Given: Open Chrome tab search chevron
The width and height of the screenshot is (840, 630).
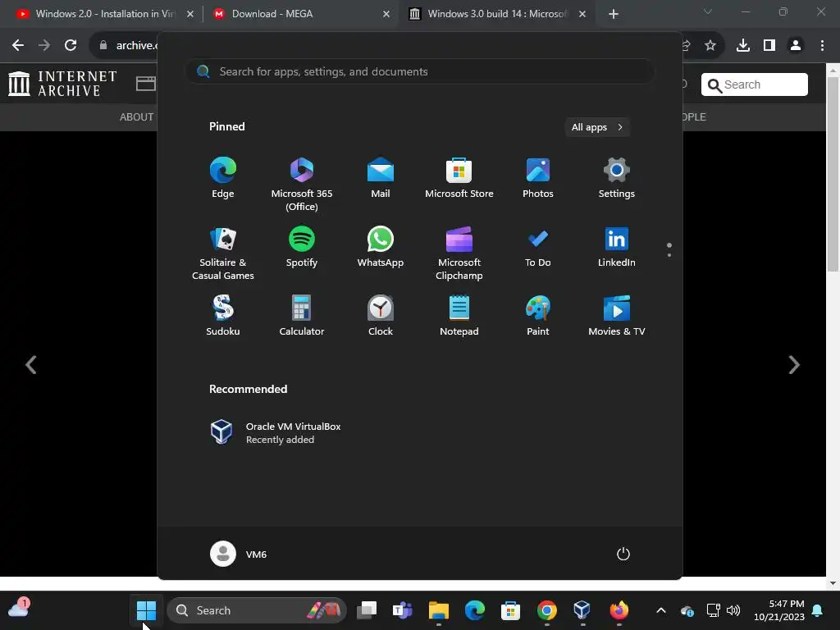Looking at the screenshot, I should pyautogui.click(x=708, y=11).
